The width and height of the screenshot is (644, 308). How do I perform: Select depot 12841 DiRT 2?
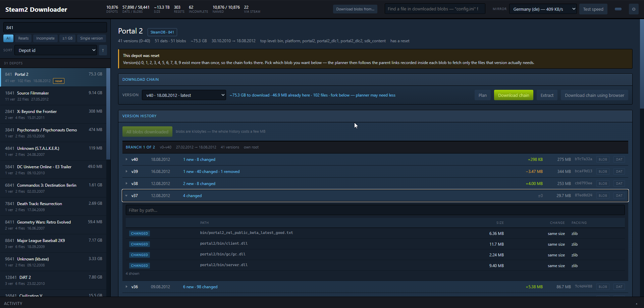tap(54, 280)
